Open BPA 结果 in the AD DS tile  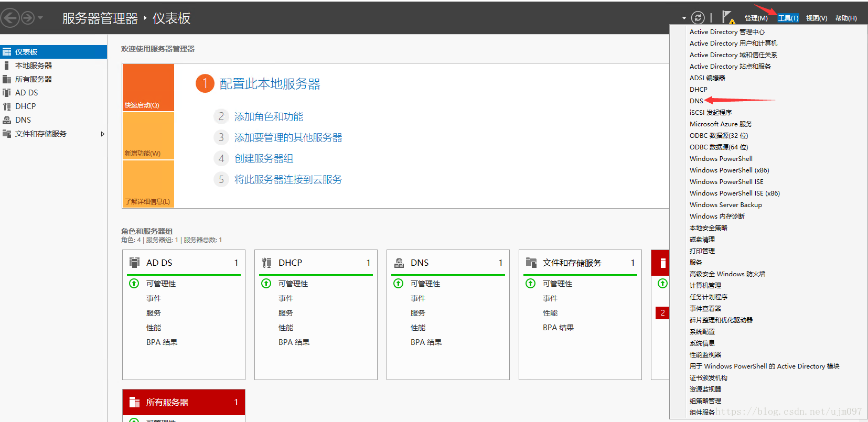162,342
